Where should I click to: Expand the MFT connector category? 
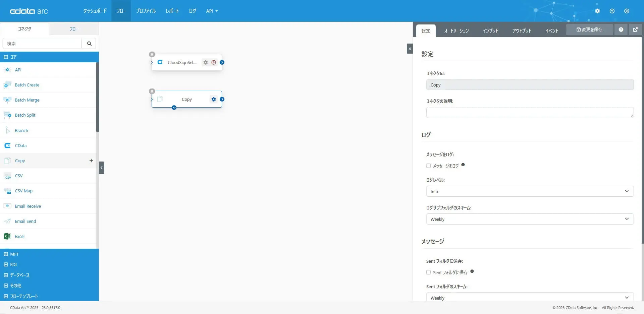(x=49, y=254)
